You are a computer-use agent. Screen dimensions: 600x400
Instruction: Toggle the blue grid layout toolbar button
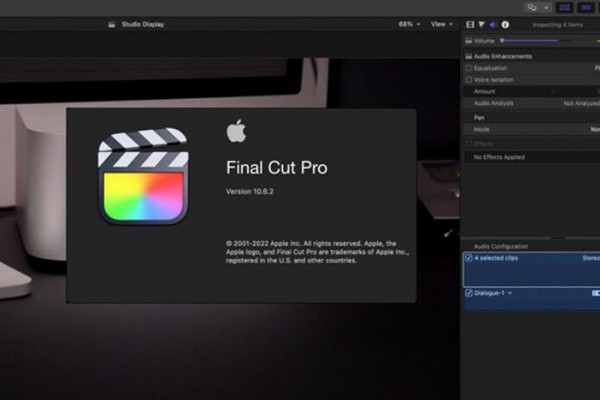564,7
